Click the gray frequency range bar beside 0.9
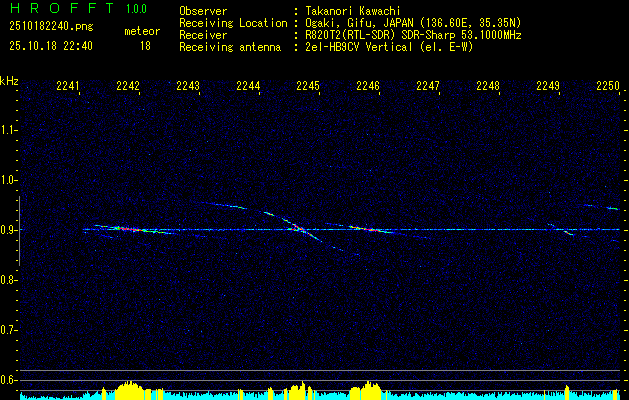The height and width of the screenshot is (400, 629). click(20, 231)
